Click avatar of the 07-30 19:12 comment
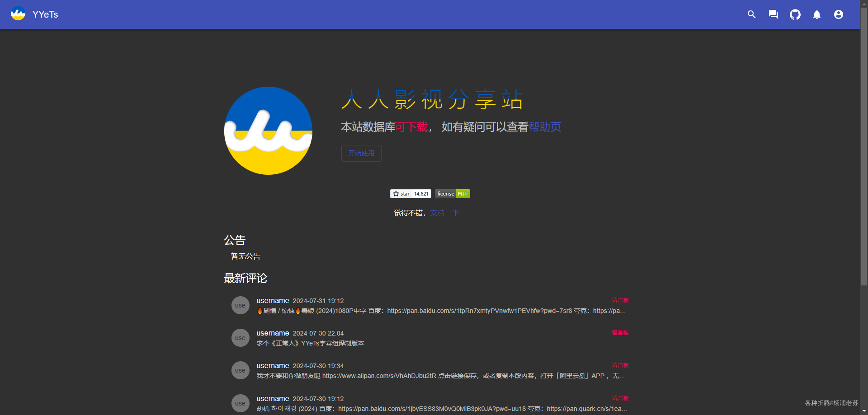868x415 pixels. tap(241, 403)
